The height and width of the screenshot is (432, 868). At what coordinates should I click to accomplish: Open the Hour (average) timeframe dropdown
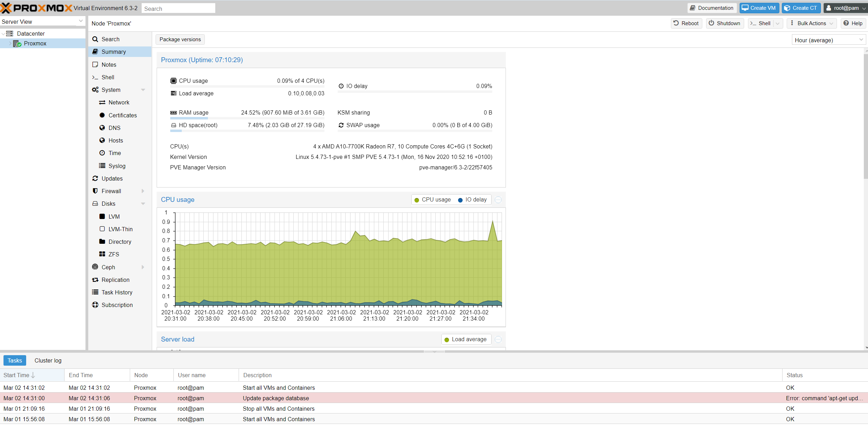[x=829, y=40]
